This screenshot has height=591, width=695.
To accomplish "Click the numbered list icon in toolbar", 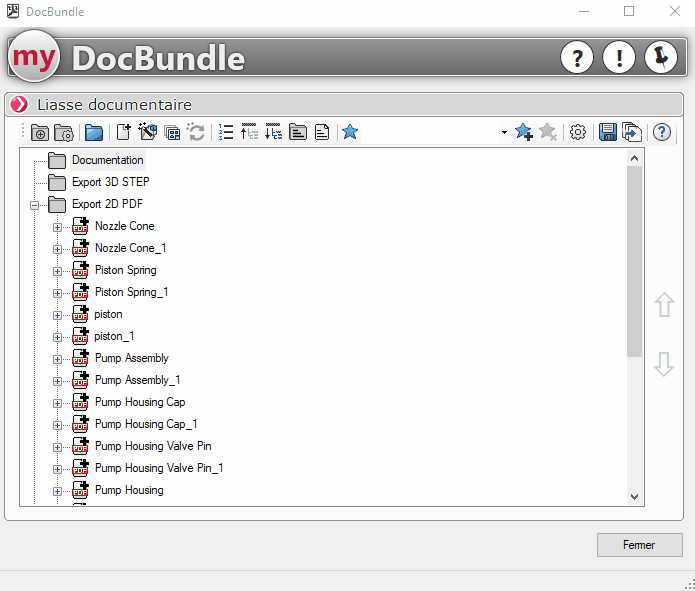I will click(226, 132).
